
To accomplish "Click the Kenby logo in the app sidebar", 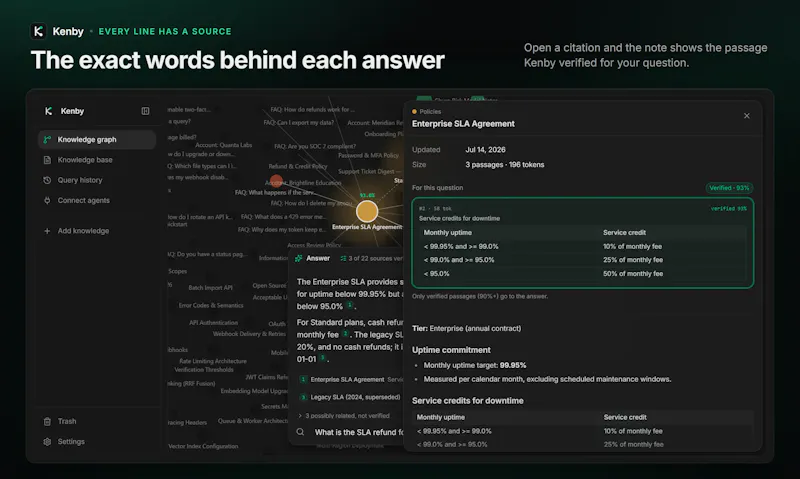I will point(48,111).
